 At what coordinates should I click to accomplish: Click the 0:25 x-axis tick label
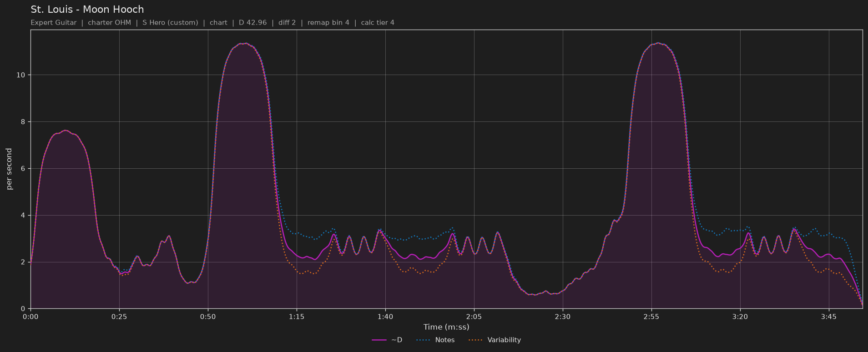pos(119,317)
